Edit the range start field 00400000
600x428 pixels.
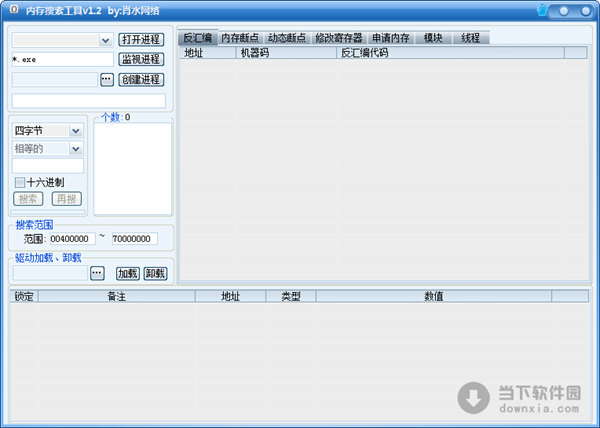[72, 239]
